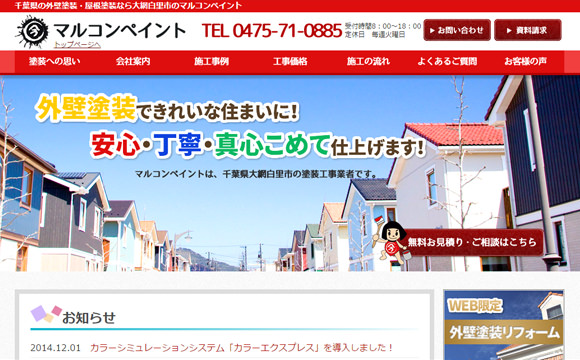Open the 資料請求 document request button
The height and width of the screenshot is (360, 580).
tap(527, 30)
